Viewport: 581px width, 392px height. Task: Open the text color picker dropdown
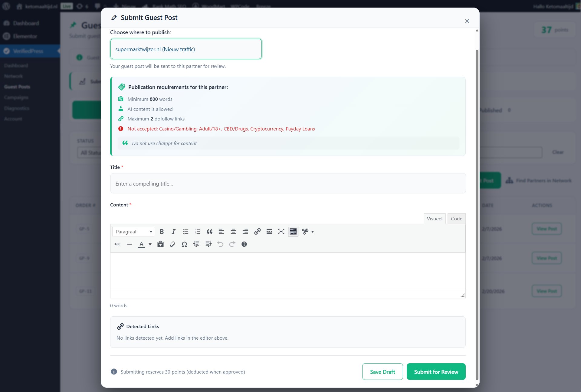[150, 244]
